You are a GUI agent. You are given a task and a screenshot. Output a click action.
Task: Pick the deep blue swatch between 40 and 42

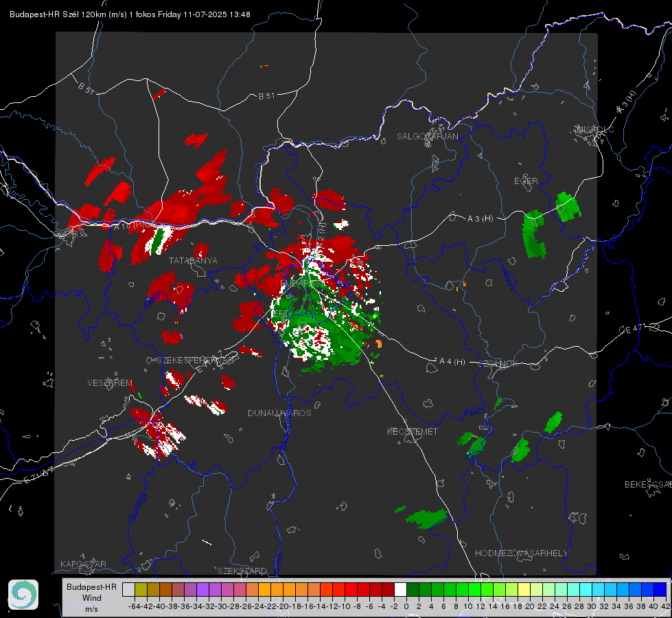click(660, 590)
